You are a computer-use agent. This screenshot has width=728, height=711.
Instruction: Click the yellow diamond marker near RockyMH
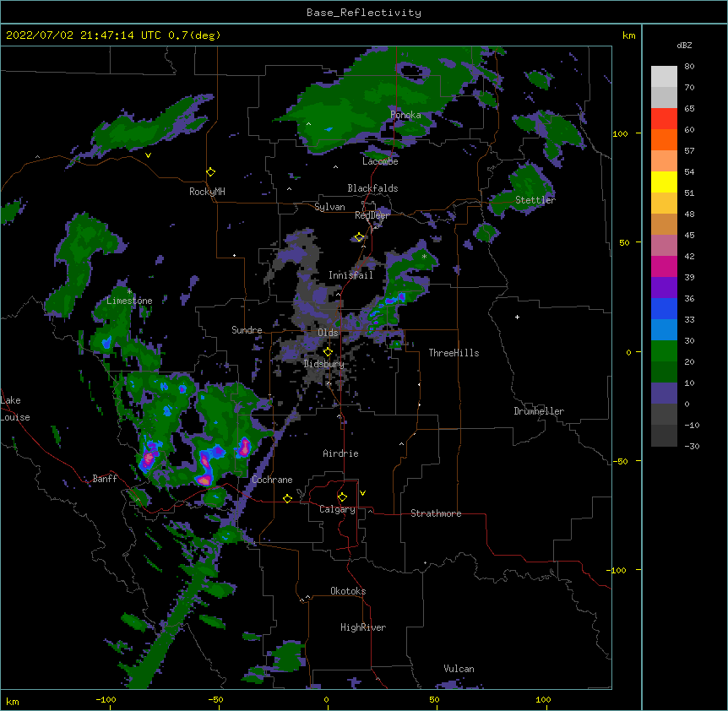[211, 172]
